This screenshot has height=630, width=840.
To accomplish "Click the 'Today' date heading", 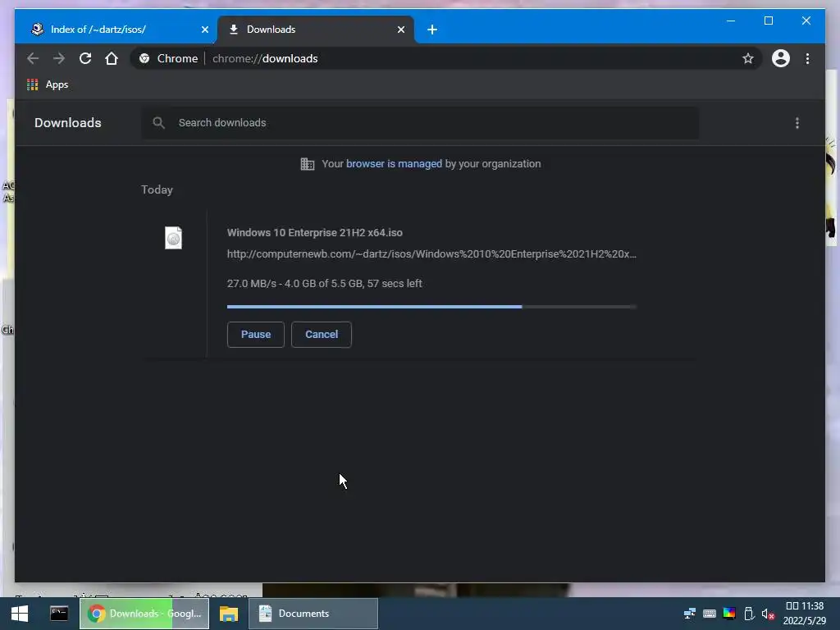I will click(157, 189).
